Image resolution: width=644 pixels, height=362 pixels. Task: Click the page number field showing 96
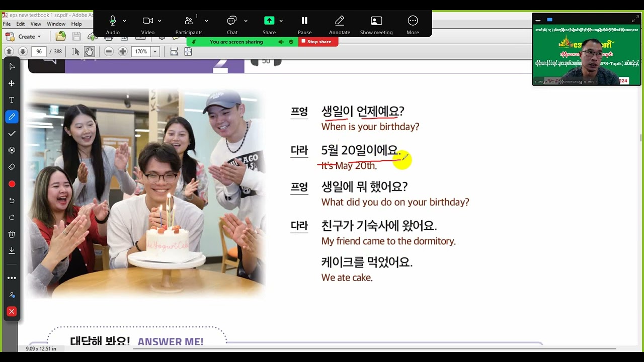click(39, 51)
